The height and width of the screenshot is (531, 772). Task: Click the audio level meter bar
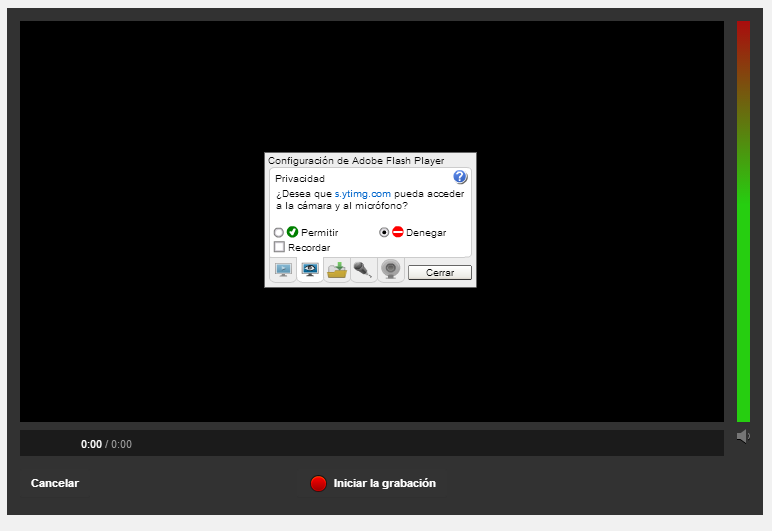coord(743,221)
